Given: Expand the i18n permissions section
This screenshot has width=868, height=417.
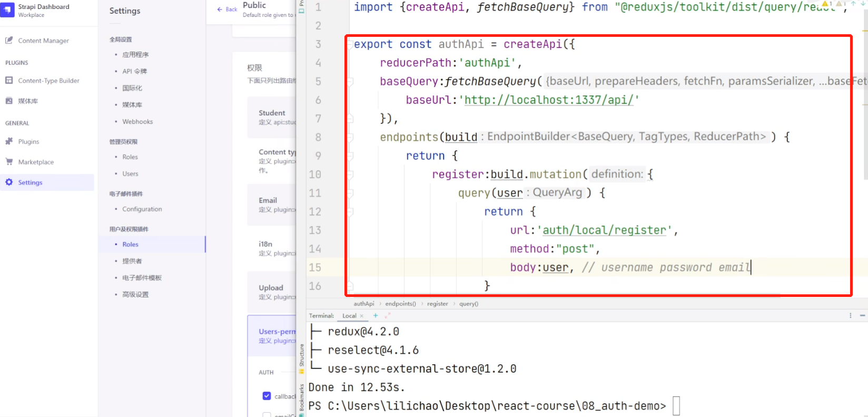Looking at the screenshot, I should click(x=272, y=248).
